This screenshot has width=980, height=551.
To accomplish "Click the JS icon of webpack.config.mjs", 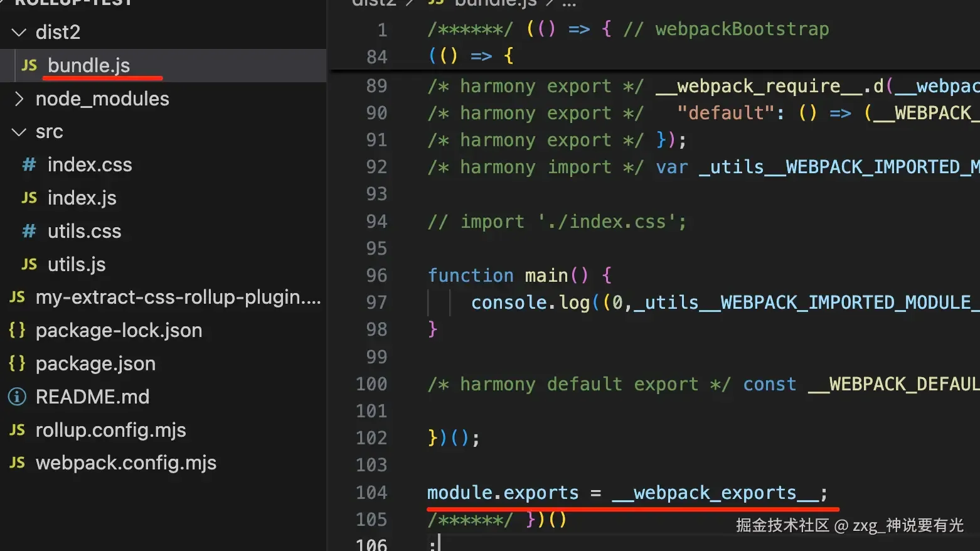I will [x=18, y=463].
